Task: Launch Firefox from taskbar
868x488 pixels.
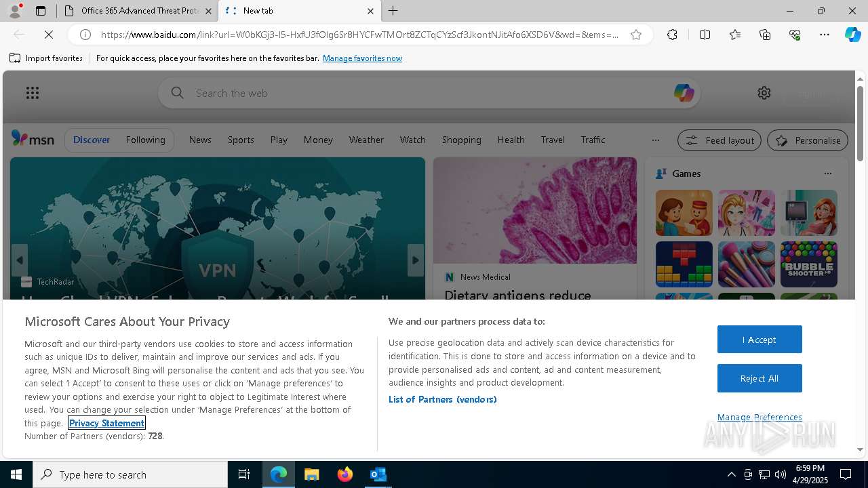Action: pos(345,474)
